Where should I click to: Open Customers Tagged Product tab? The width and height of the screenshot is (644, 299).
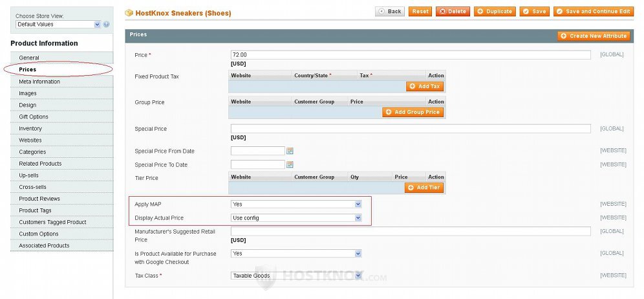coord(61,222)
